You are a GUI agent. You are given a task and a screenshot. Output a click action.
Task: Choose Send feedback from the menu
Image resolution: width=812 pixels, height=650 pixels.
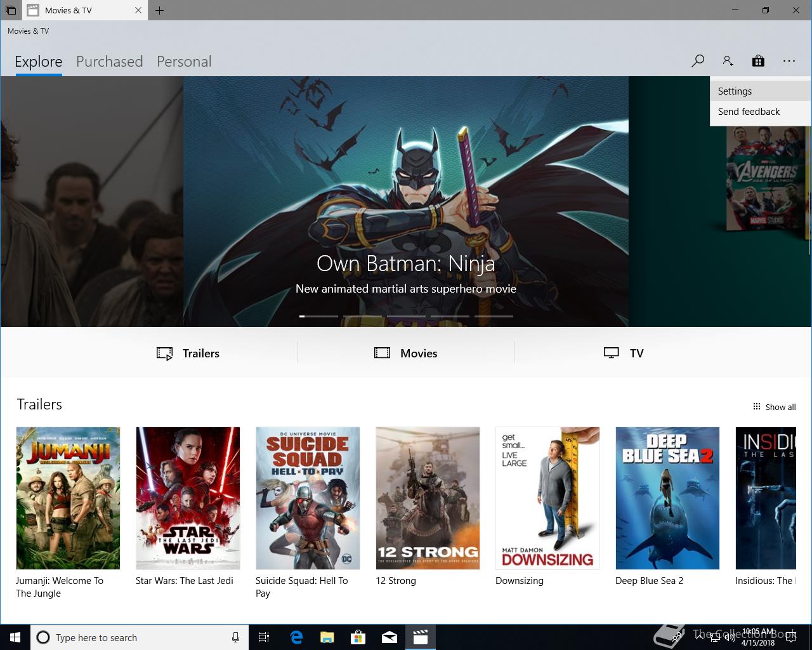click(x=761, y=111)
